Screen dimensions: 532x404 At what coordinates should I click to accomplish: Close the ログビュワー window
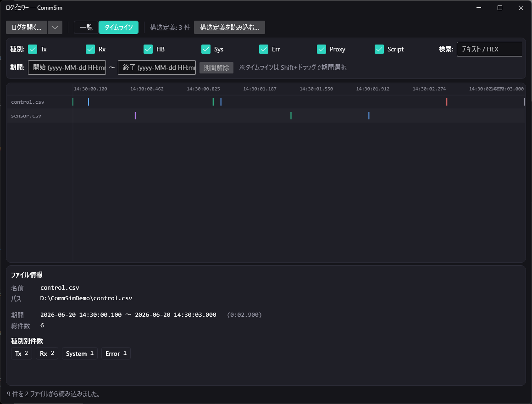click(521, 7)
